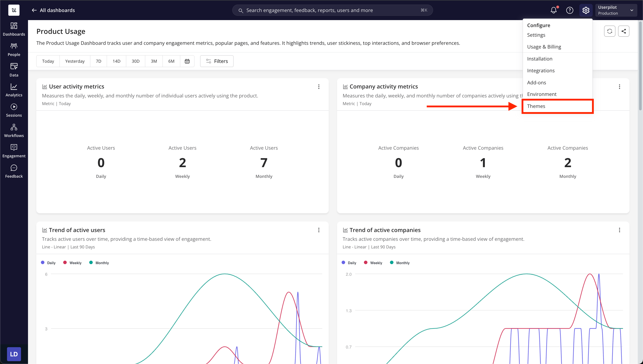Open Trend of active companies options menu
Screen dimensions: 643x364
click(619, 230)
